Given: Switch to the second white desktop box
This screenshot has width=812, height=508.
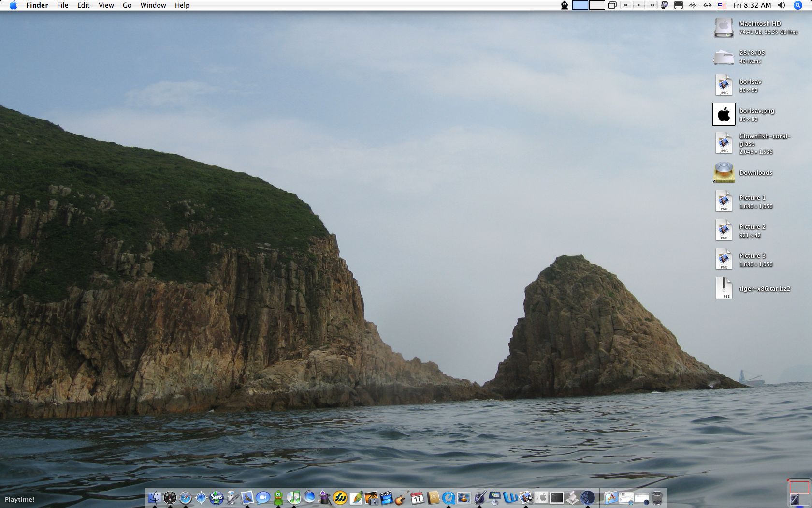Looking at the screenshot, I should point(597,5).
